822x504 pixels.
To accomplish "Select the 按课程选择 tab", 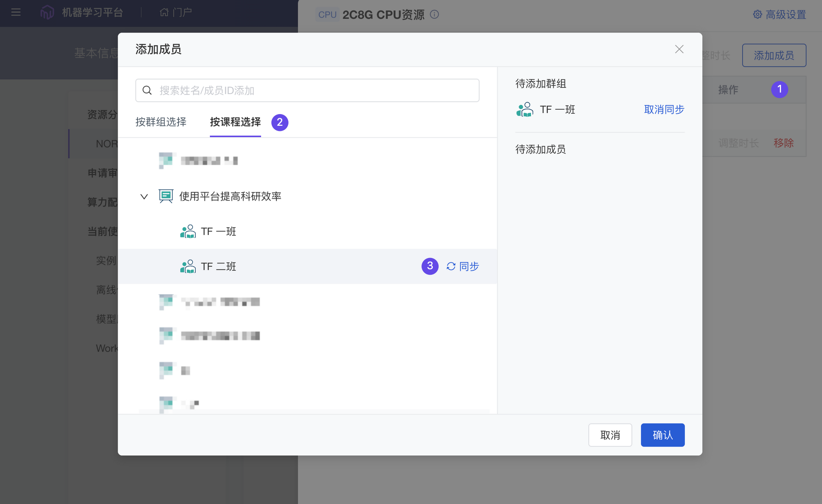I will click(235, 122).
